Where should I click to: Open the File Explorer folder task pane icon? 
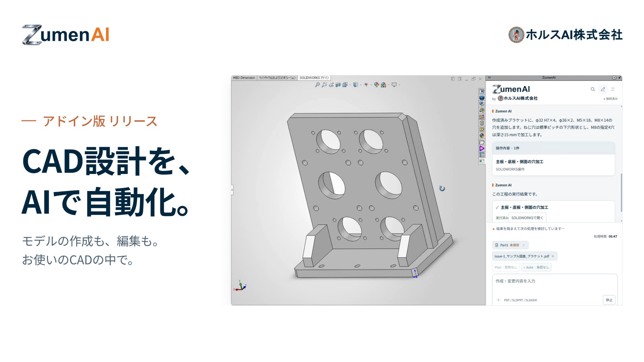click(x=482, y=142)
